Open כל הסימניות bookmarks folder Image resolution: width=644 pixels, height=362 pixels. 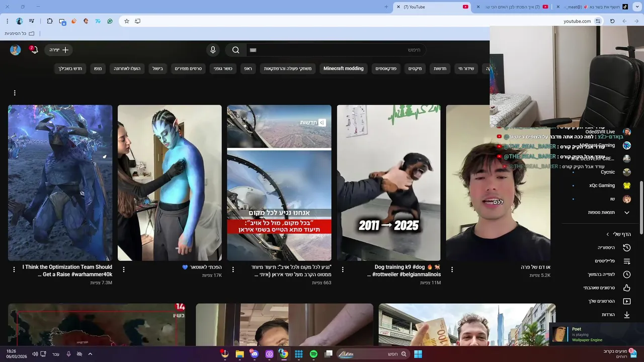[x=20, y=34]
